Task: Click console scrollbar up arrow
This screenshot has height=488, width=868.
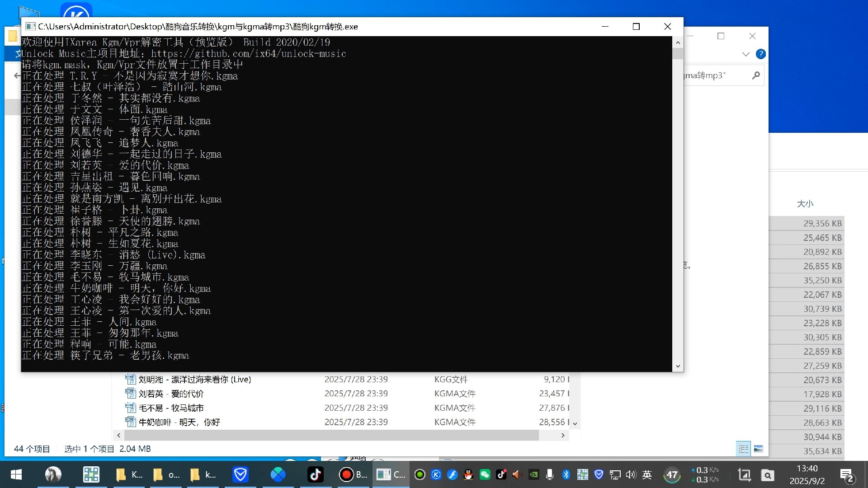Action: 678,42
